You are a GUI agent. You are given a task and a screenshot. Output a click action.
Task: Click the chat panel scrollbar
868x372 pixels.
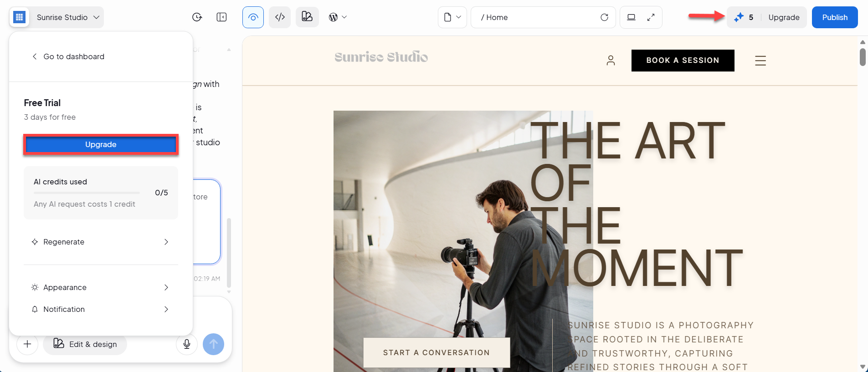[229, 253]
